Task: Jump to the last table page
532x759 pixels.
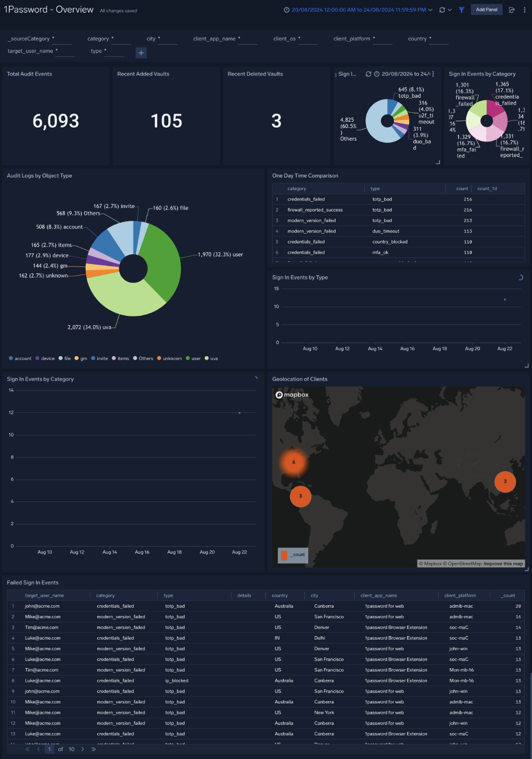Action: 94,749
